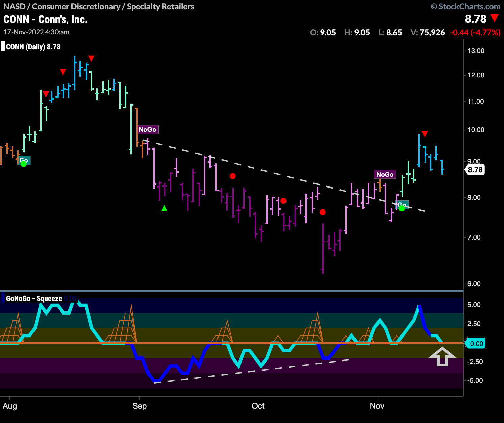Click the large 8.78 price in header

476,19
